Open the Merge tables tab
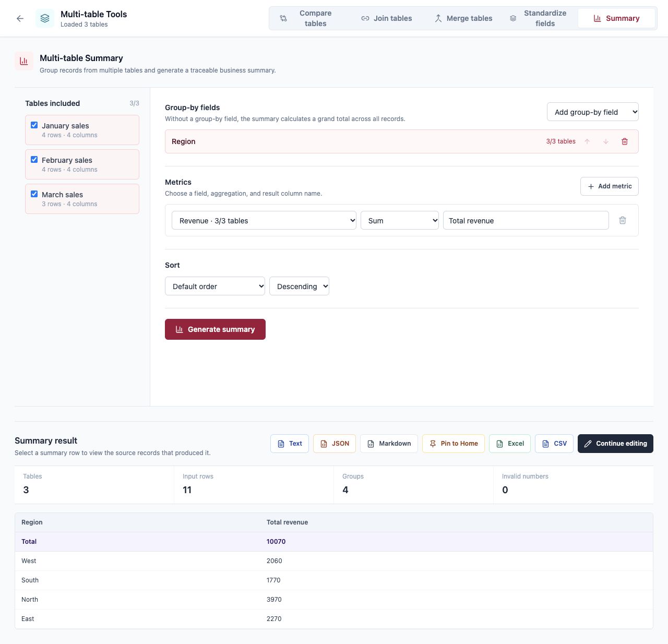Image resolution: width=668 pixels, height=644 pixels. click(x=463, y=18)
